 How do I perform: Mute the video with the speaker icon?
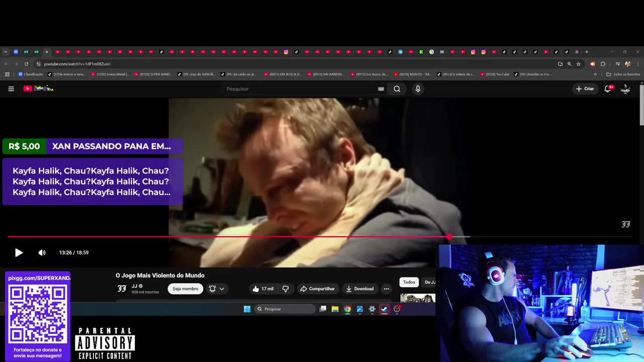pyautogui.click(x=42, y=252)
